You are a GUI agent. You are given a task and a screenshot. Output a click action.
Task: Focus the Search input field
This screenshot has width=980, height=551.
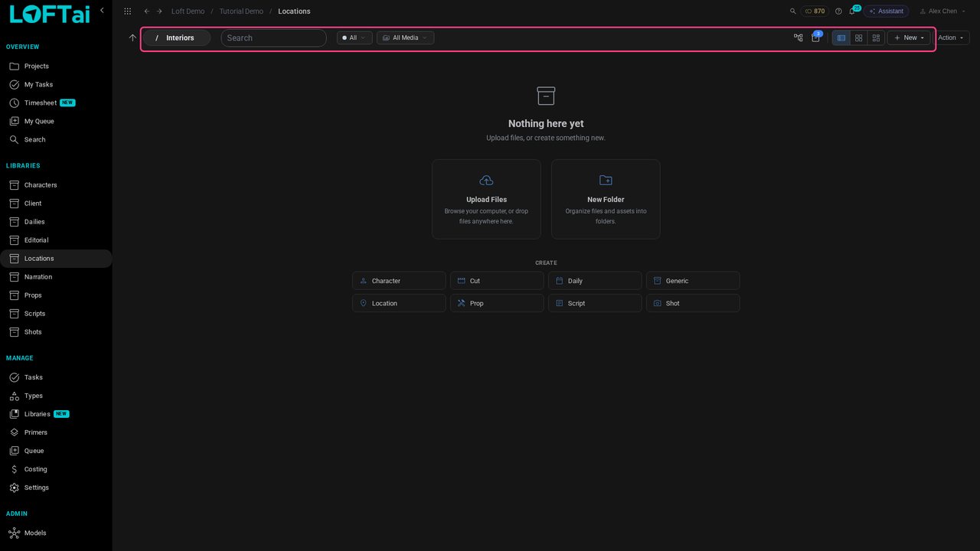273,37
